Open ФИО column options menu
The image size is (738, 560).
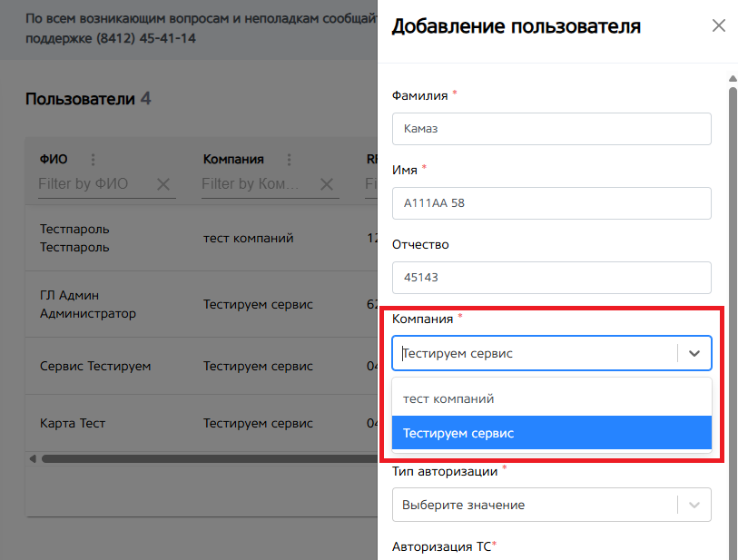pos(93,160)
